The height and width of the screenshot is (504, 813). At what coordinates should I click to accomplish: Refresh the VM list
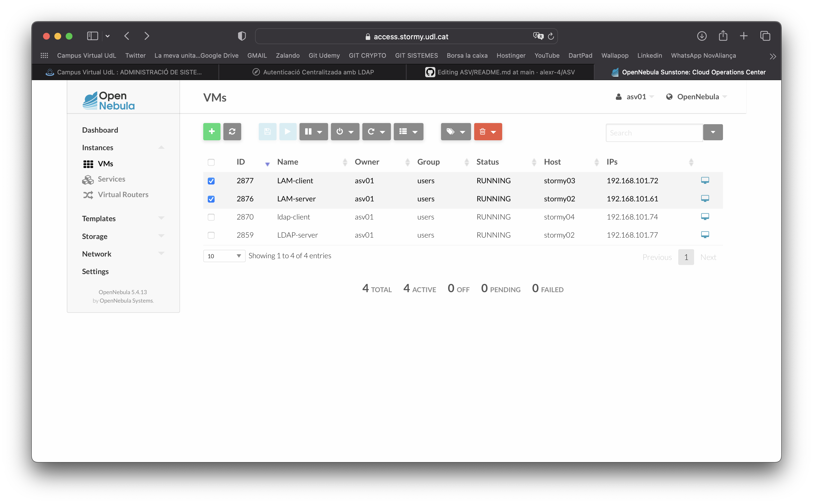point(232,132)
